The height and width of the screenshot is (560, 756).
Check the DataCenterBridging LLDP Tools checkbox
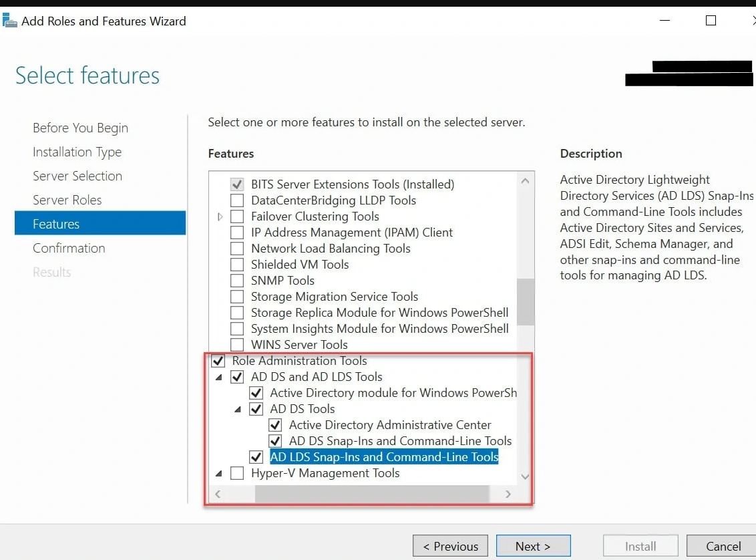pos(236,200)
